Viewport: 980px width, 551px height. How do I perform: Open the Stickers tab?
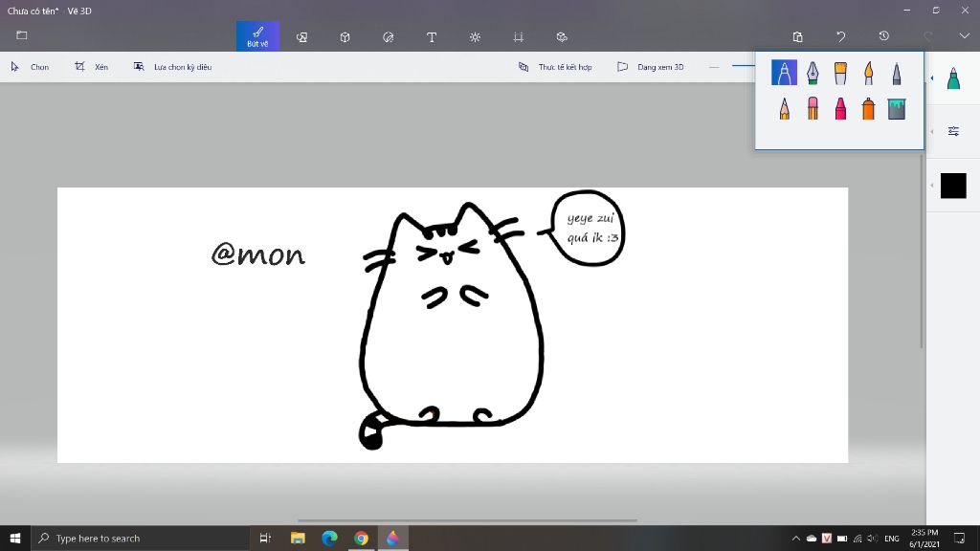pyautogui.click(x=389, y=37)
